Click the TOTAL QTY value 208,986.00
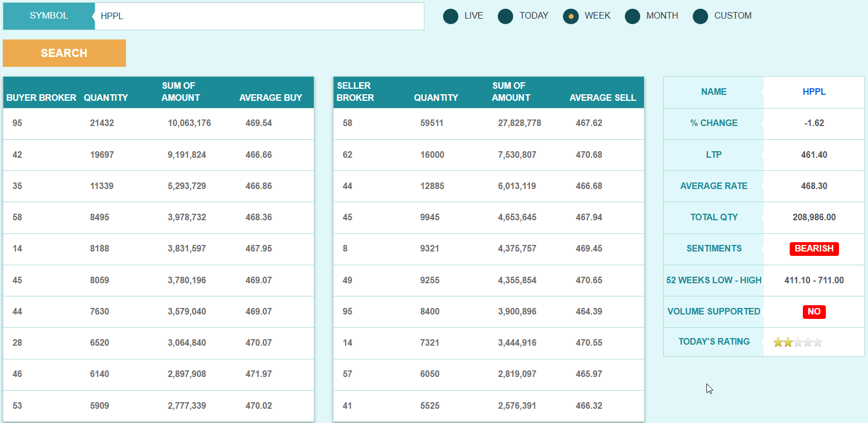Image resolution: width=868 pixels, height=423 pixels. pos(814,218)
